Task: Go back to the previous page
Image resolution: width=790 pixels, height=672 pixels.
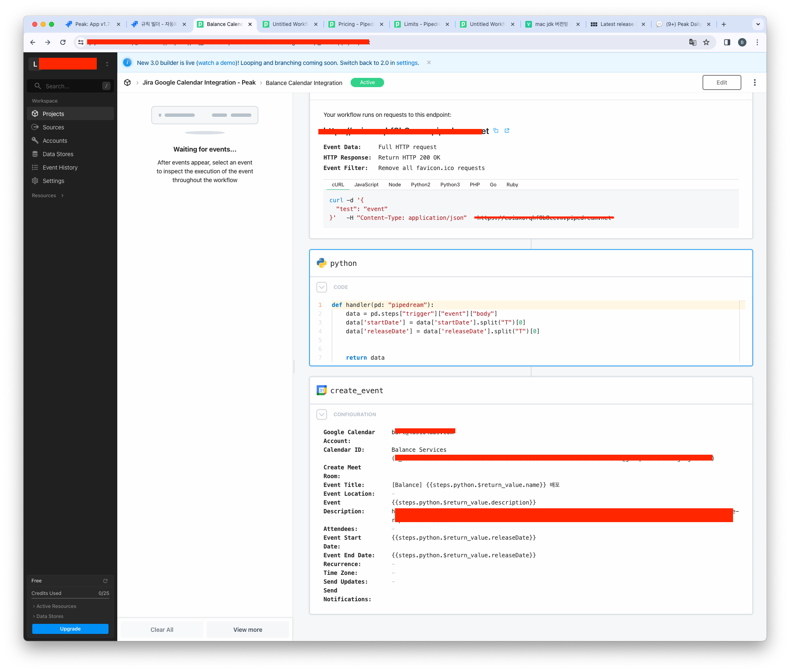Action: [33, 42]
